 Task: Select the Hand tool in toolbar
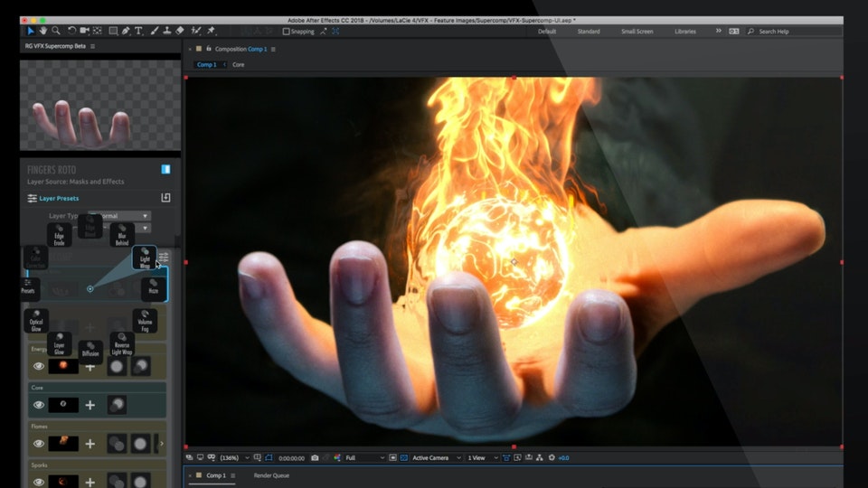tap(42, 31)
